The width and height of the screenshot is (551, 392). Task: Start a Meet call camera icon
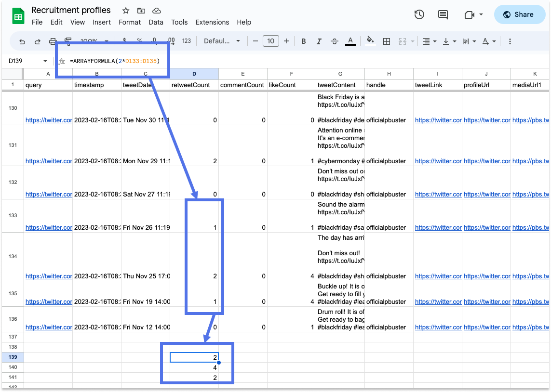470,15
